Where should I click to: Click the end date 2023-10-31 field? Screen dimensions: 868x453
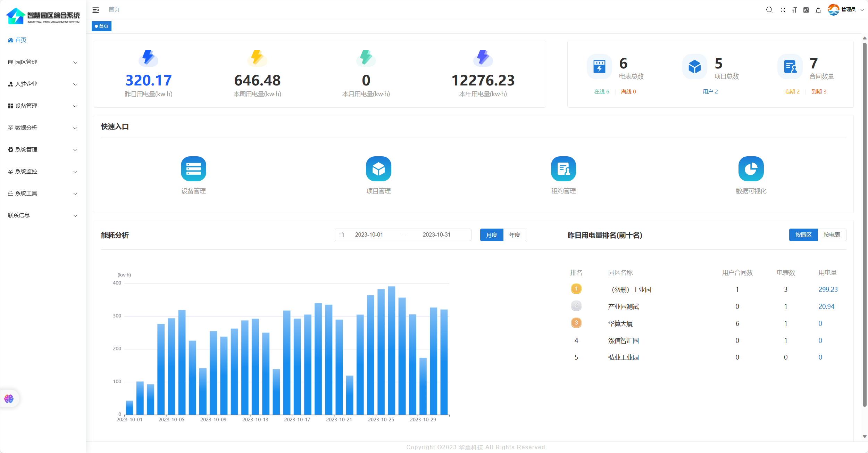[x=436, y=235]
